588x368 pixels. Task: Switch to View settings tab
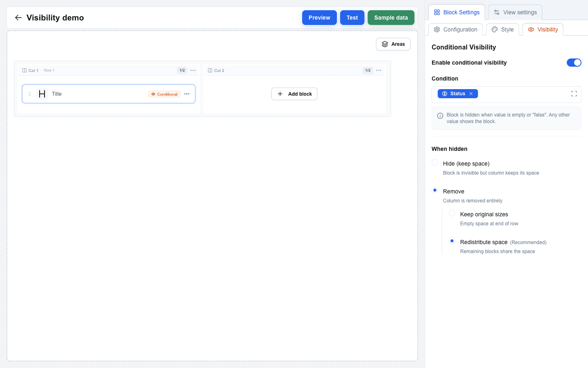515,12
